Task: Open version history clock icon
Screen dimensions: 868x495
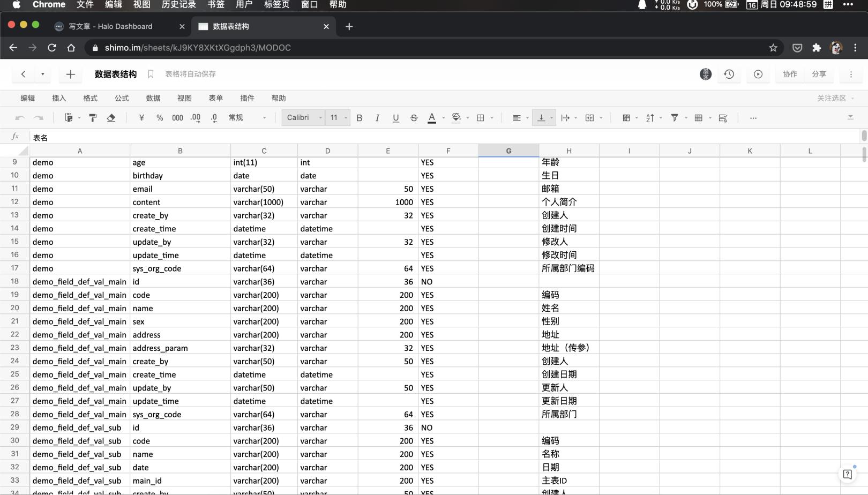Action: coord(729,74)
